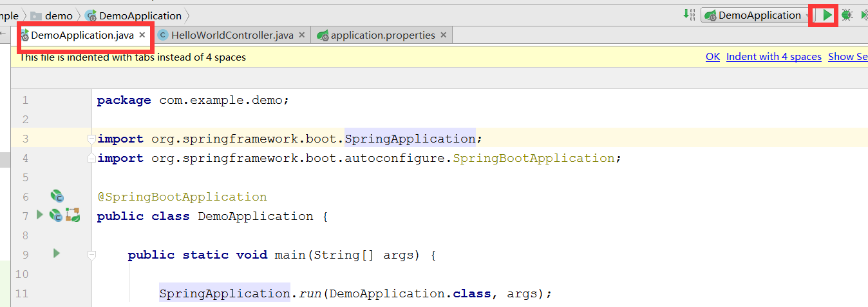Viewport: 868px width, 307px height.
Task: Run DemoApplication with the green play button
Action: tap(827, 15)
